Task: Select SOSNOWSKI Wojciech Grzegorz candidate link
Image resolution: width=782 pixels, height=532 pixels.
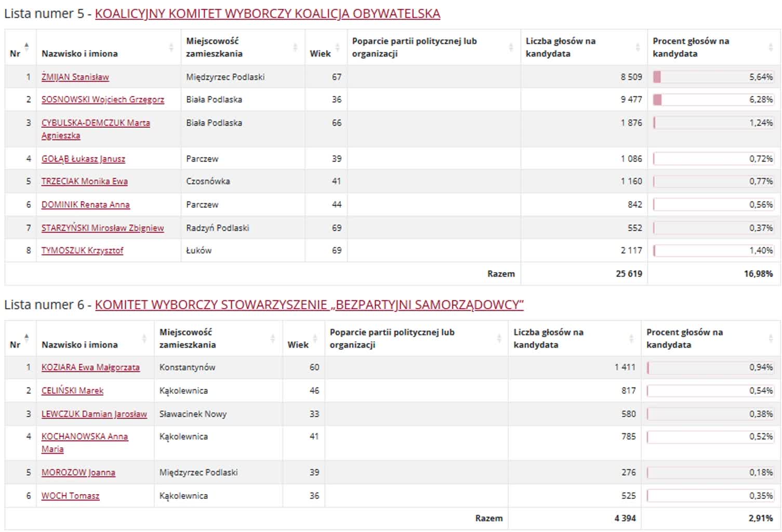Action: pos(102,99)
